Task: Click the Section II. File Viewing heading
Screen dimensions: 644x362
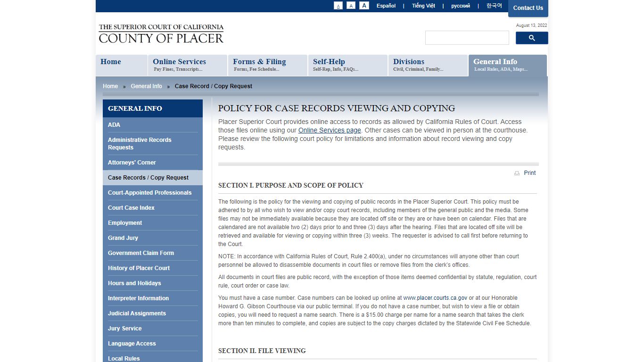Action: click(262, 351)
